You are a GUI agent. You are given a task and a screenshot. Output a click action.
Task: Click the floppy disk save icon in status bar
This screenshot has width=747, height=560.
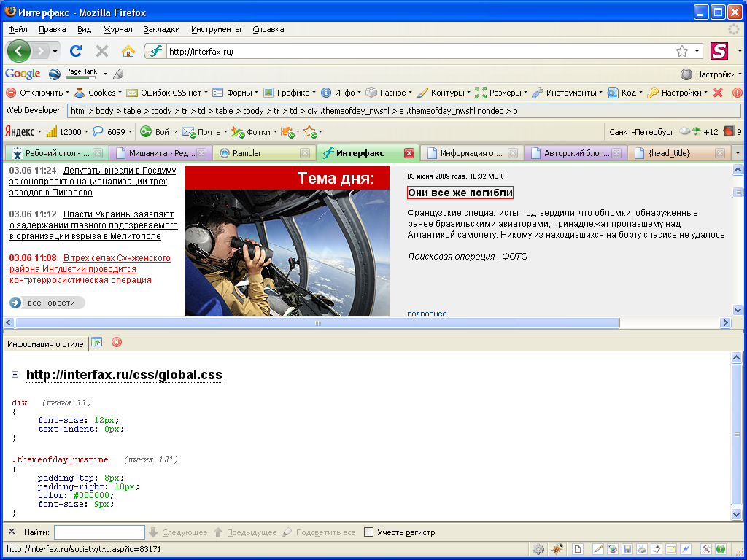point(627,549)
